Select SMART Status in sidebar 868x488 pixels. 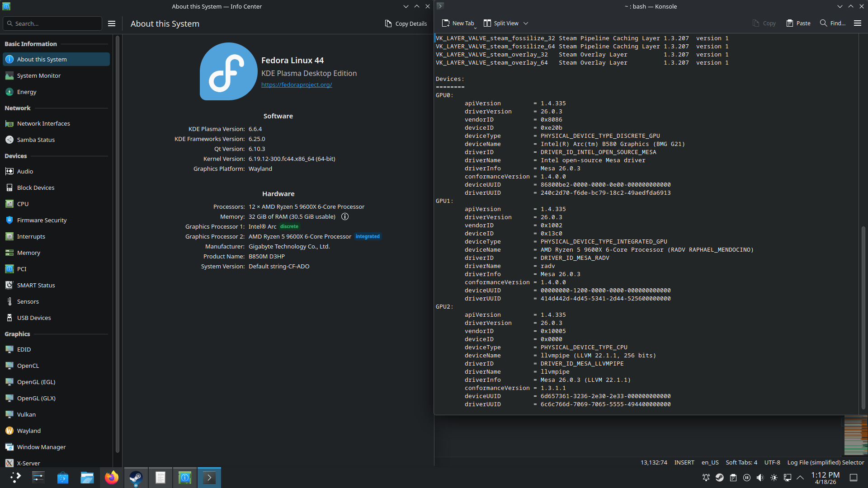pyautogui.click(x=36, y=285)
